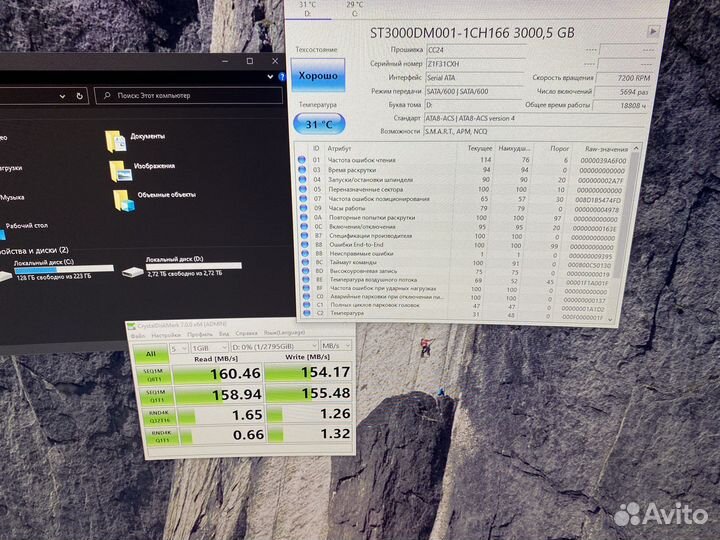The height and width of the screenshot is (540, 720).
Task: Run the SEQ1M Q8T1 test
Action: click(154, 375)
